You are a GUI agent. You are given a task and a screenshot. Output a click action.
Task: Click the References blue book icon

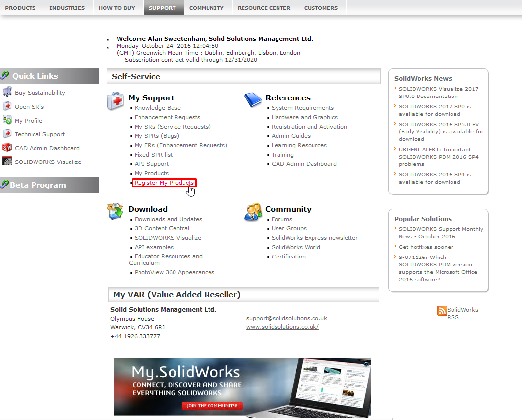tap(253, 100)
